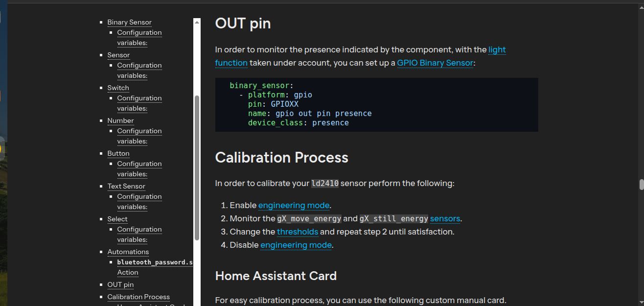Screen dimensions: 644x306
Task: Open Binary Sensor in the sidebar contents
Action: click(129, 22)
